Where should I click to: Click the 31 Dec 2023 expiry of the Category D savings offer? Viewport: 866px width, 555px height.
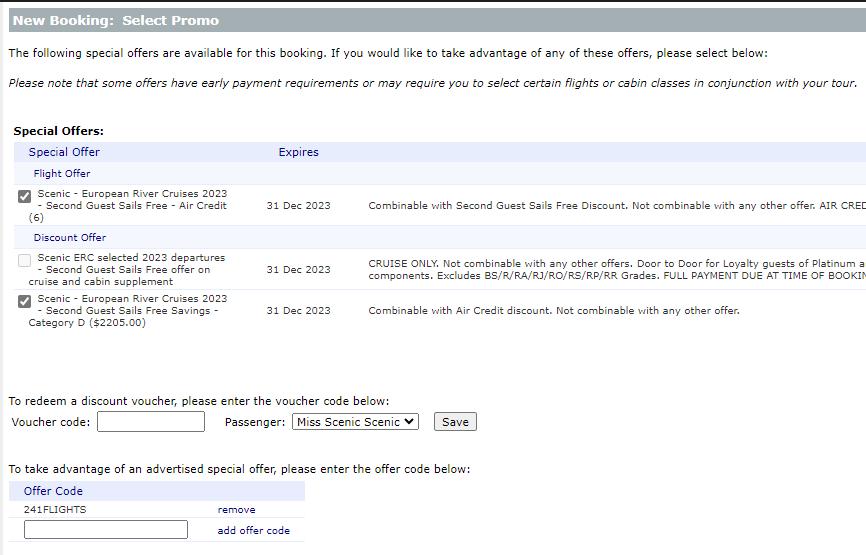pos(298,310)
